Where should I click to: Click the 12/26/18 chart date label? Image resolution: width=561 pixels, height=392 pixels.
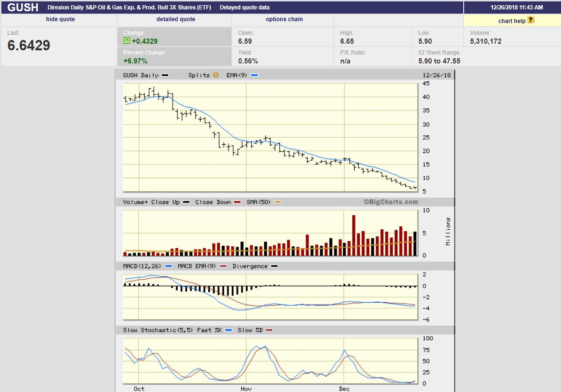click(436, 75)
